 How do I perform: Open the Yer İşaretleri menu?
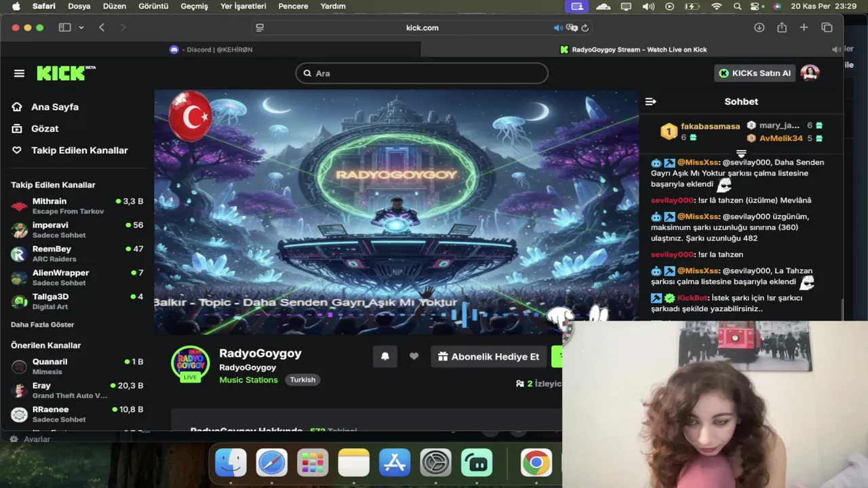[x=243, y=6]
